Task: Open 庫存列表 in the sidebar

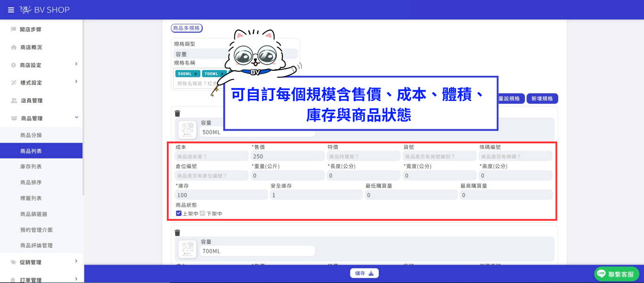Action: click(31, 166)
